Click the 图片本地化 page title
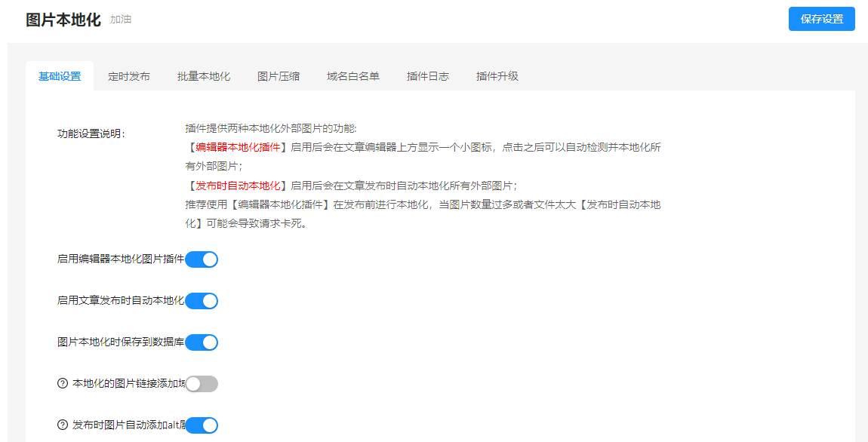Image resolution: width=868 pixels, height=442 pixels. 63,20
